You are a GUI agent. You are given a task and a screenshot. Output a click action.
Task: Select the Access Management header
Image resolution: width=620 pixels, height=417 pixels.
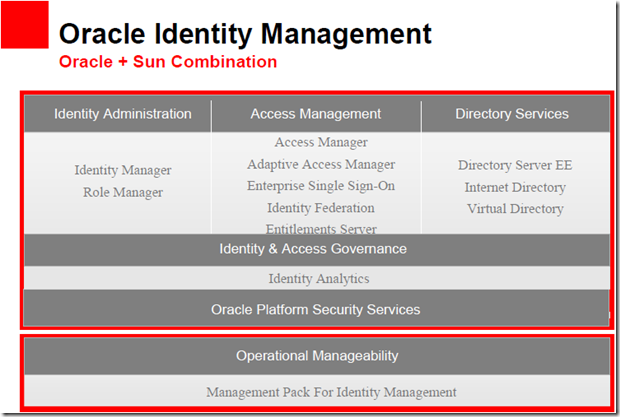click(316, 114)
